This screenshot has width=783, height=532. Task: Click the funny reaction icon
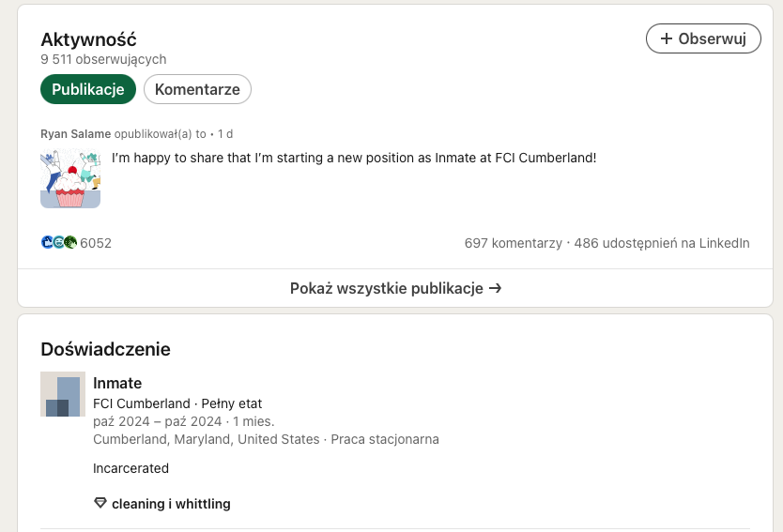coord(58,243)
